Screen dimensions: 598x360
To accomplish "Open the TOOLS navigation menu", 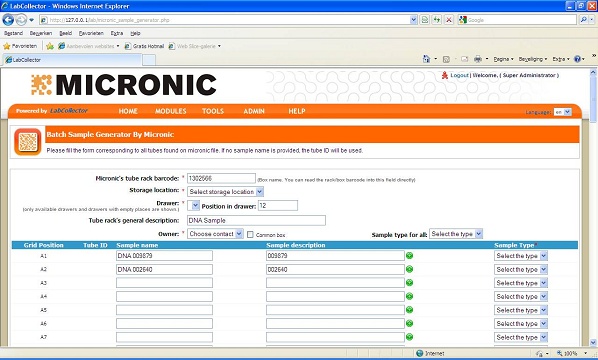I will [x=213, y=111].
